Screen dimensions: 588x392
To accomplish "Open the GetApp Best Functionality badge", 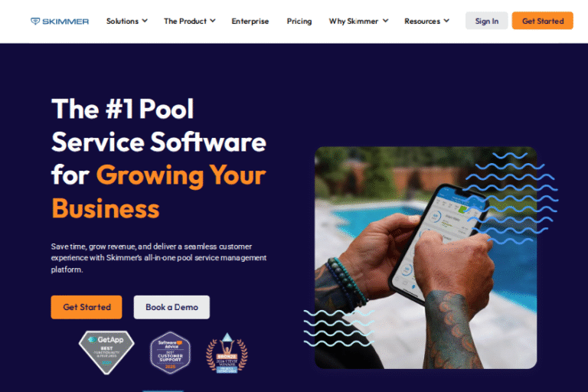I will tap(106, 352).
